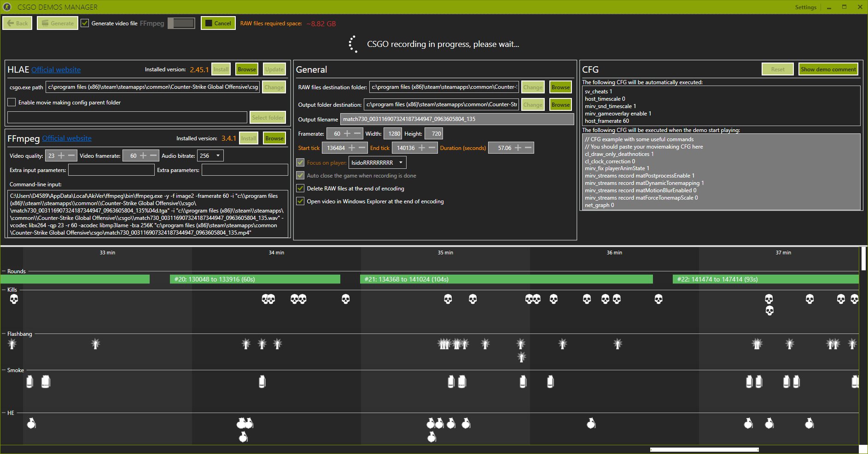
Task: Click the Width value field
Action: point(394,133)
